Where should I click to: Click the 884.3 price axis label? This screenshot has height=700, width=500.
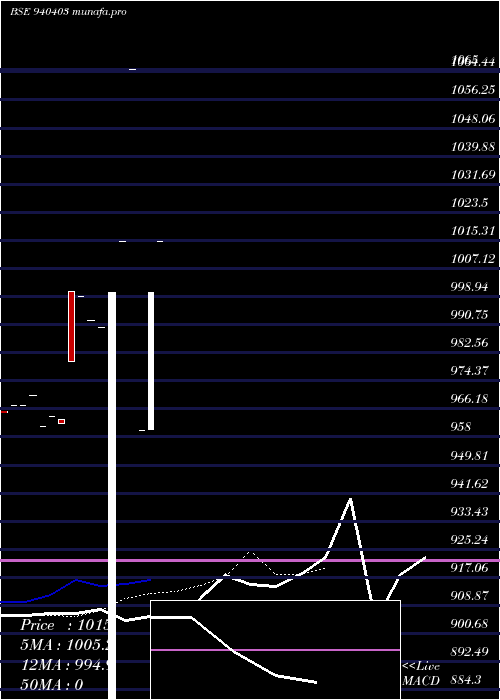click(465, 680)
